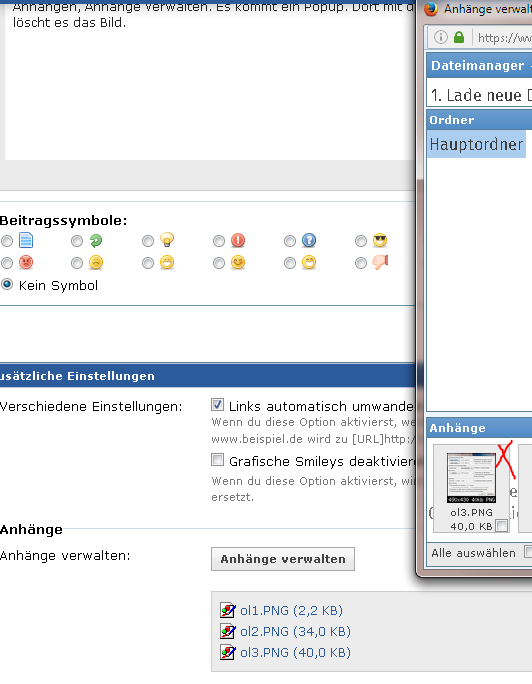This screenshot has width=532, height=684.
Task: Click the Zusätzliche Einstellungen section header
Action: pos(208,376)
